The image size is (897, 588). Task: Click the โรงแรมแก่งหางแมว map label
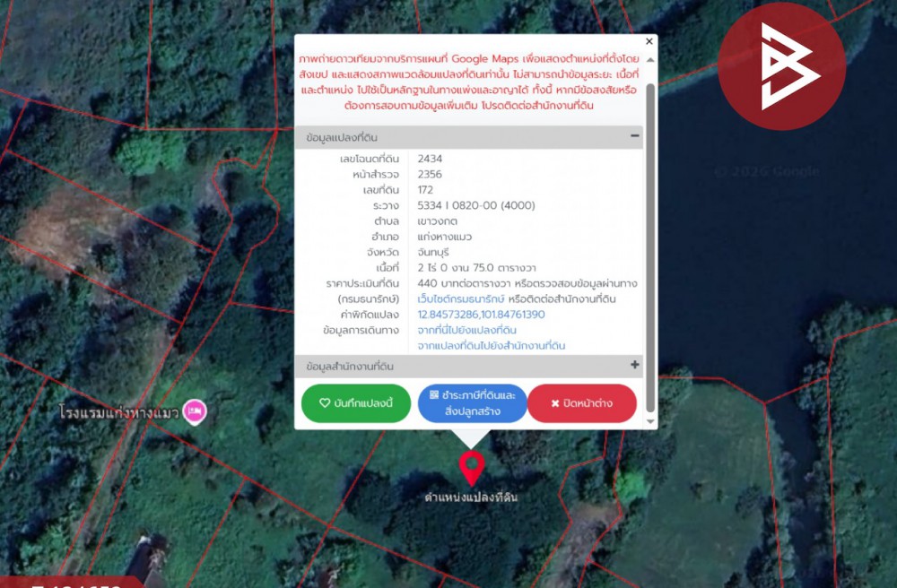[x=119, y=412]
